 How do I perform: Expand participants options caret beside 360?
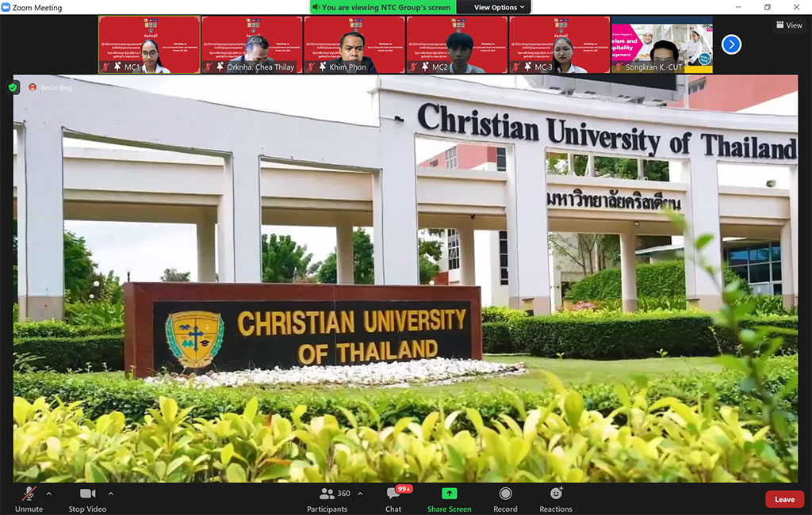coord(361,494)
